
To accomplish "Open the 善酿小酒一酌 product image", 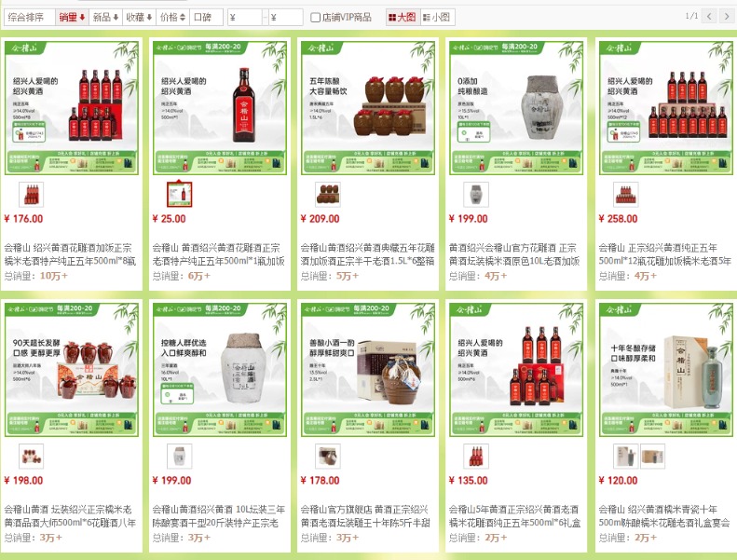I will [368, 370].
